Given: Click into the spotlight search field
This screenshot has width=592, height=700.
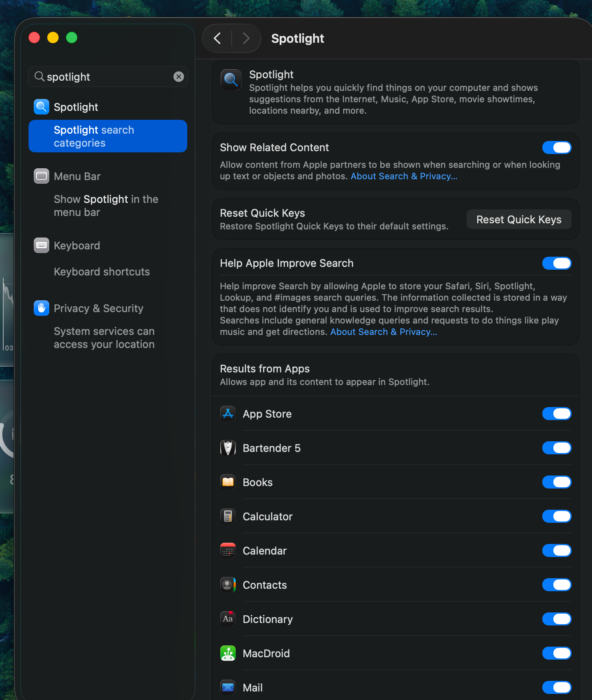Looking at the screenshot, I should 108,77.
